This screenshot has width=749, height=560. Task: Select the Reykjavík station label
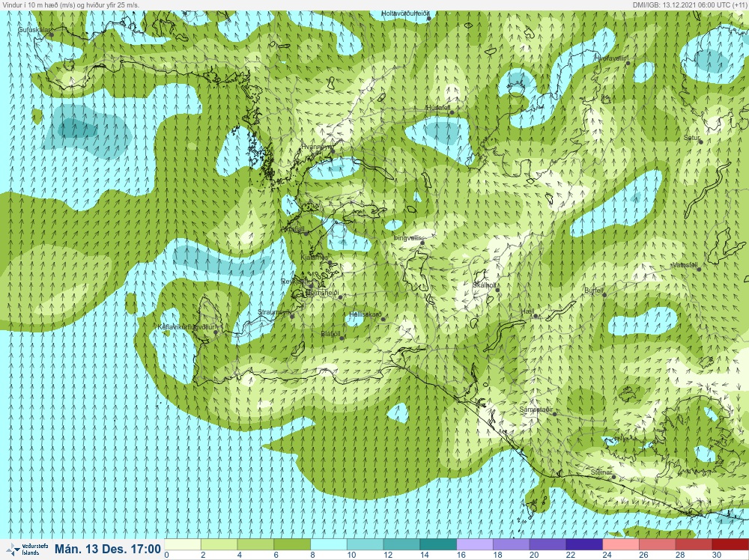296,281
